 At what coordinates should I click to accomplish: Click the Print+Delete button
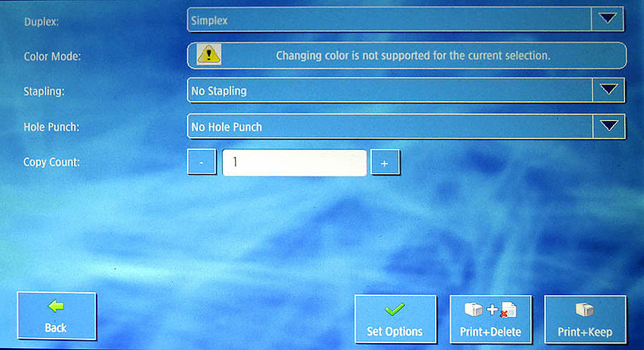click(x=490, y=319)
